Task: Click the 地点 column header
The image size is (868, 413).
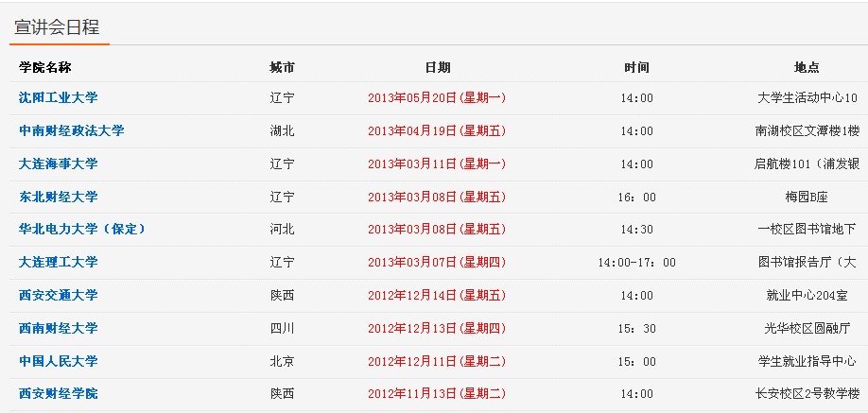Action: 807,67
